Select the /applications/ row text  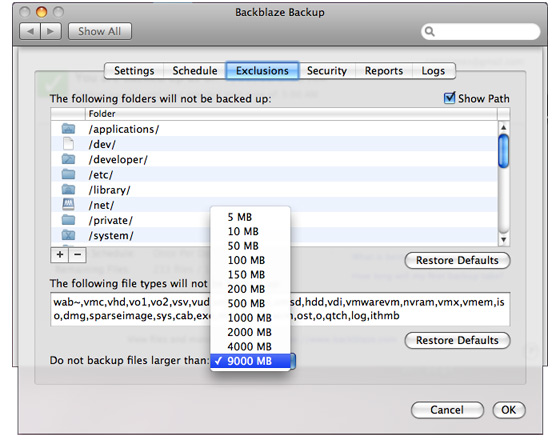pos(124,129)
